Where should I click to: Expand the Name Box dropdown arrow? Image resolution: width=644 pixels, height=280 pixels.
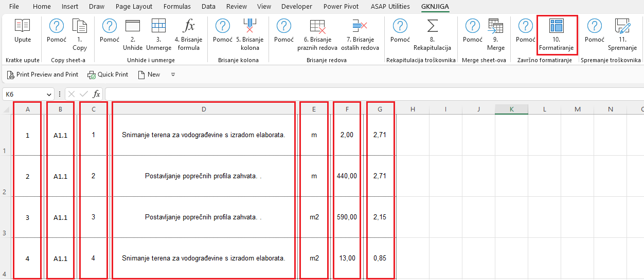click(49, 95)
